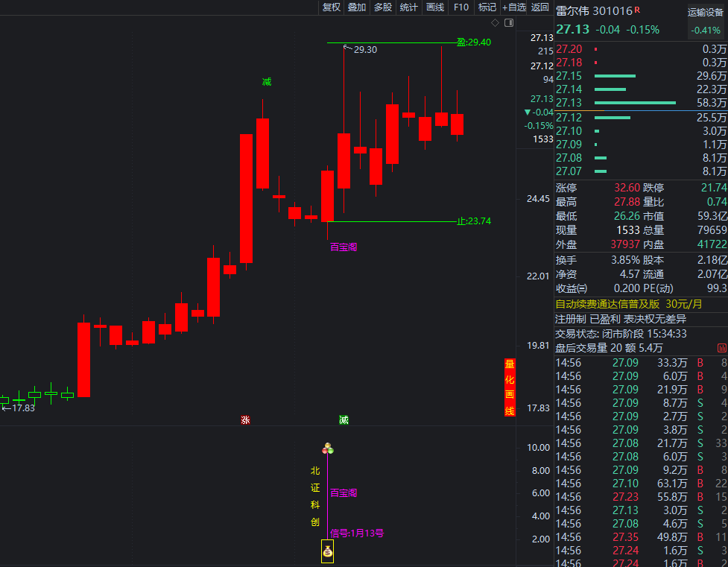Open the 标记 mark dropdown
Viewport: 728px width, 567px height.
coord(487,7)
